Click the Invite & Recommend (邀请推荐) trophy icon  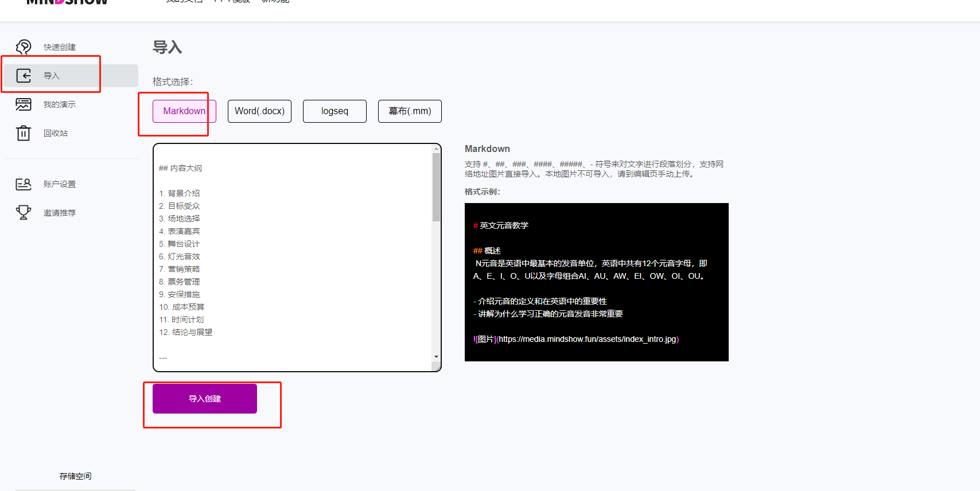[x=24, y=213]
